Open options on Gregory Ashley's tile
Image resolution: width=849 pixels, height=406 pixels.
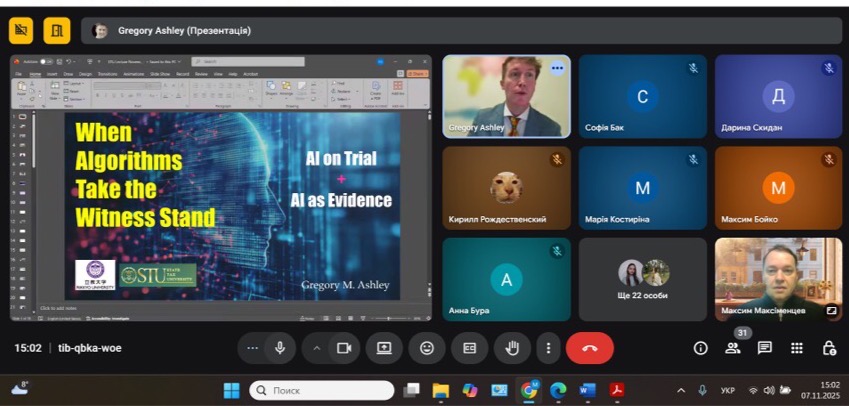557,68
